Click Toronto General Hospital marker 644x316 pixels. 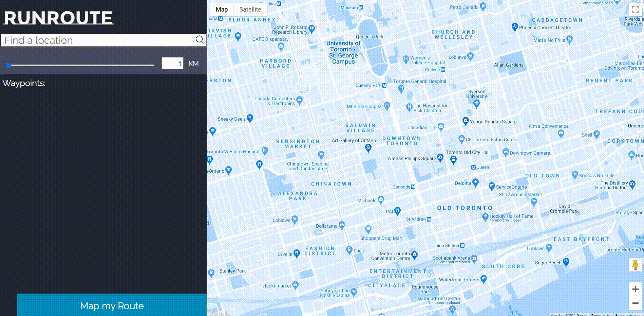pyautogui.click(x=401, y=88)
